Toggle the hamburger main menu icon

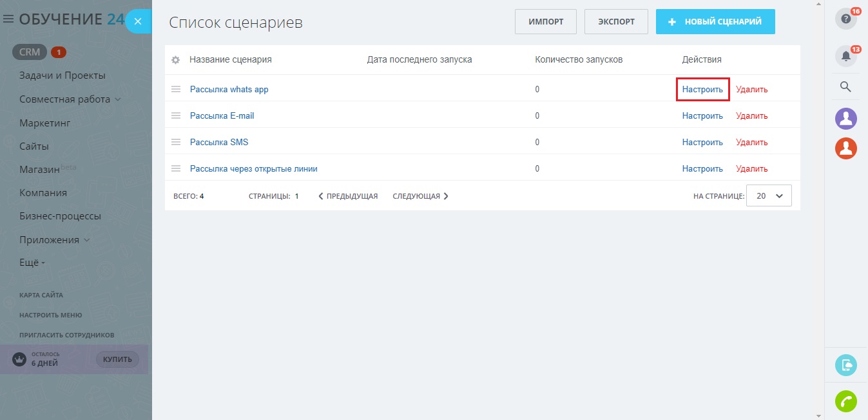(x=8, y=19)
